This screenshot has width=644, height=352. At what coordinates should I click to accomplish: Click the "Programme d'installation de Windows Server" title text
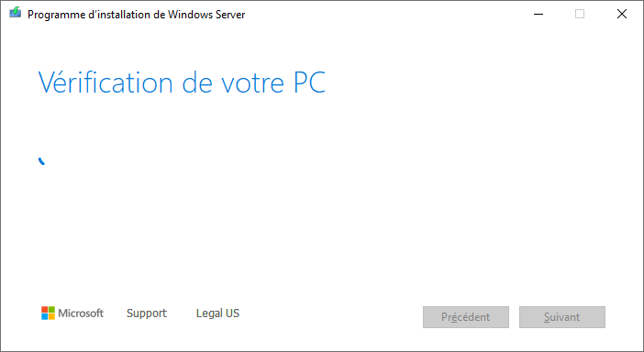pos(136,15)
